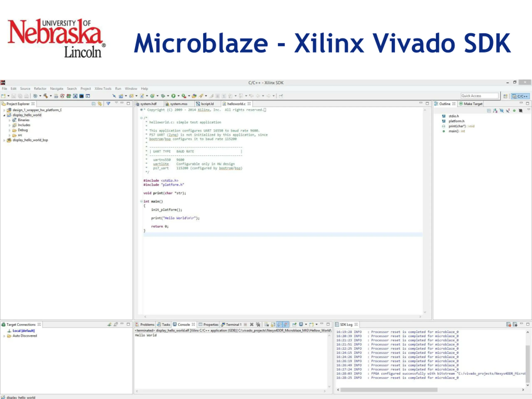Image resolution: width=532 pixels, height=399 pixels.
Task: Click the External Tools run icon
Action: (x=184, y=96)
